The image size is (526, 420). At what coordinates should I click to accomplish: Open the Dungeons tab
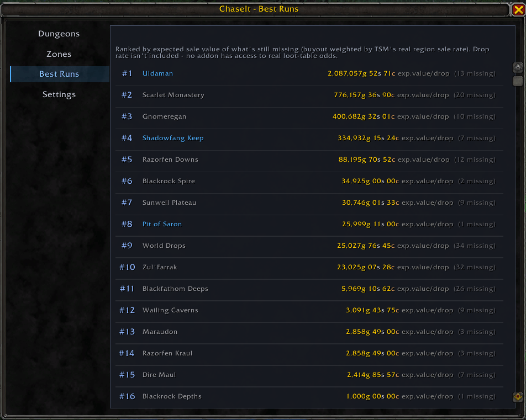click(59, 34)
